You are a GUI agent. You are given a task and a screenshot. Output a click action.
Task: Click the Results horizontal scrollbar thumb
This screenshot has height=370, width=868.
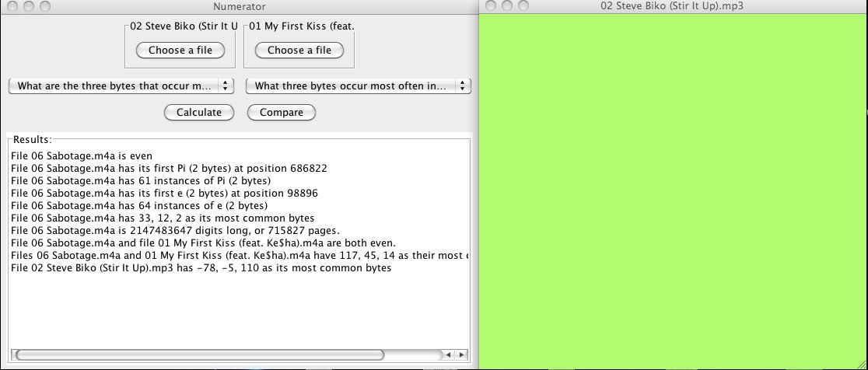(199, 355)
